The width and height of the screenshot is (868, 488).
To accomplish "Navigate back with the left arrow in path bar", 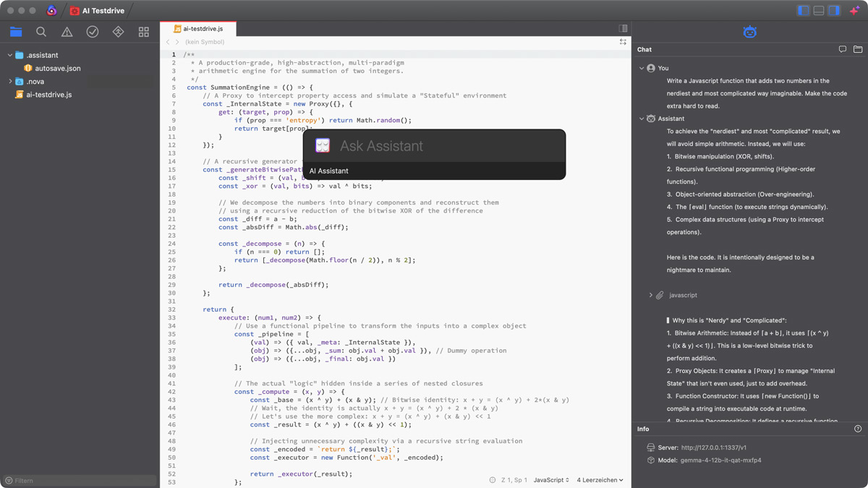I will click(x=168, y=42).
